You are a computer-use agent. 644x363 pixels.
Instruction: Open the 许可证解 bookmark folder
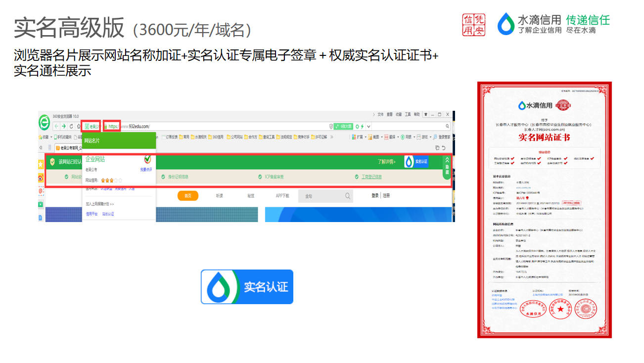pos(319,136)
